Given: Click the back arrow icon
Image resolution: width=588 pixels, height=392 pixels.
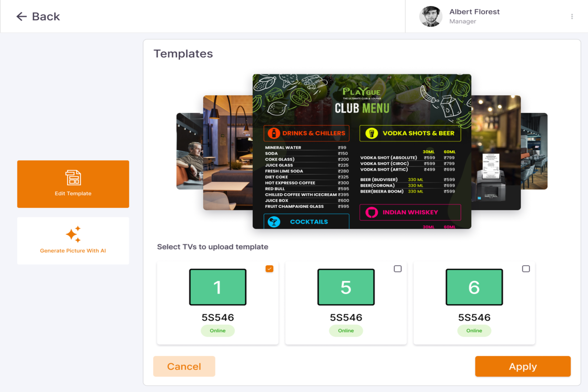Looking at the screenshot, I should [21, 17].
